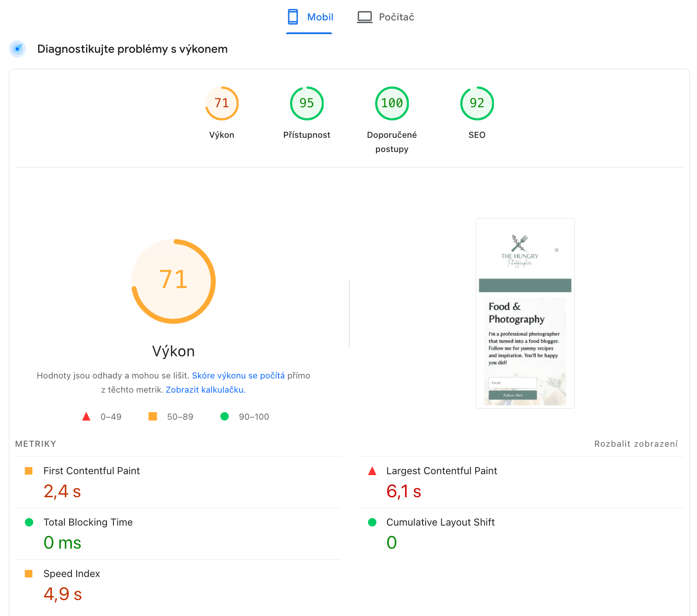697x616 pixels.
Task: Expand the Largest Contentful Paint metric
Action: click(x=441, y=471)
